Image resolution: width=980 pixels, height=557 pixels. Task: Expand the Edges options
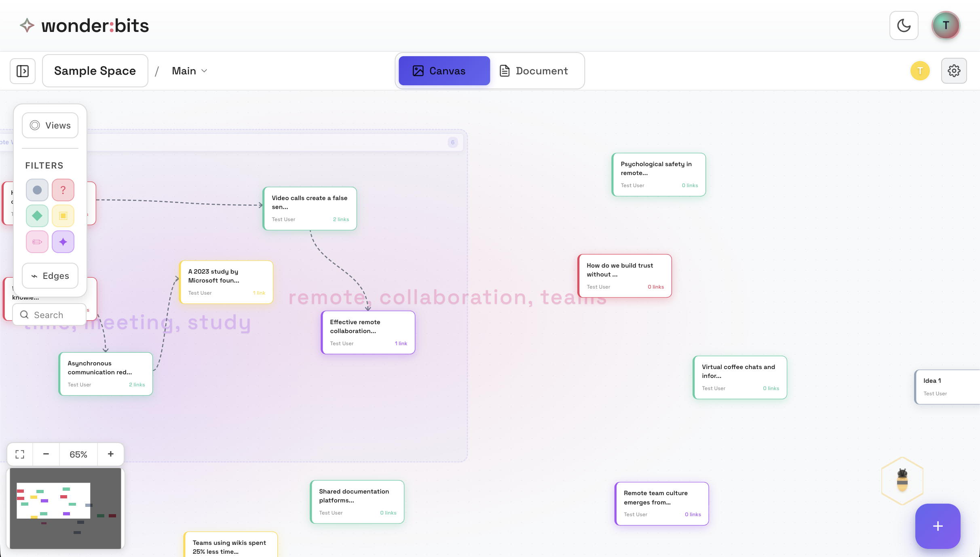coord(50,276)
